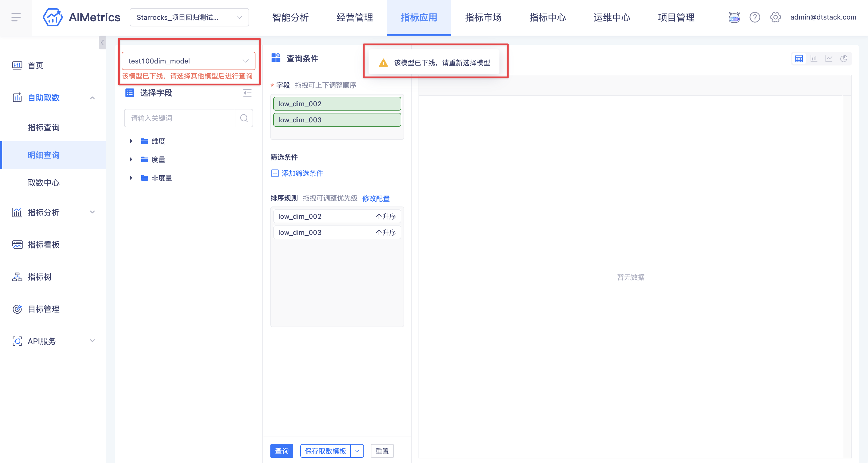Collapse the field selection panel icon
The image size is (868, 463).
pyautogui.click(x=247, y=93)
